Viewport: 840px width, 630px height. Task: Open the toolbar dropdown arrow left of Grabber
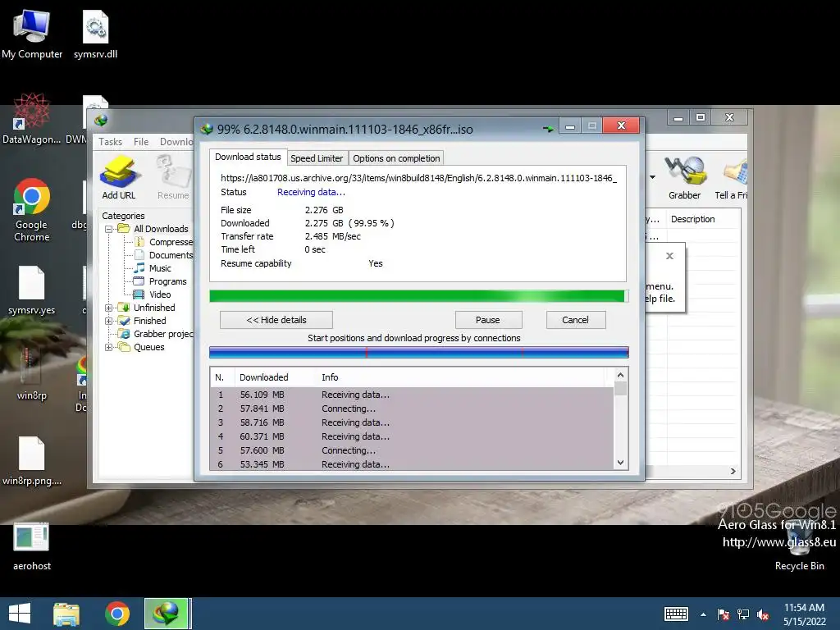(652, 177)
